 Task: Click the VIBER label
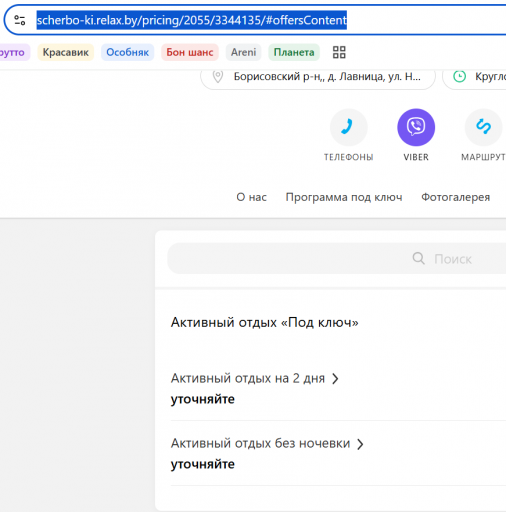416,157
